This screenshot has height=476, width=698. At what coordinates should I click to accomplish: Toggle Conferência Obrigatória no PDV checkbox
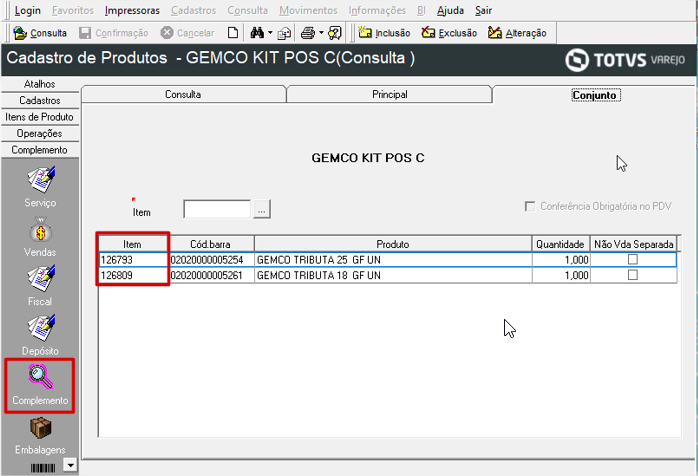pyautogui.click(x=530, y=206)
